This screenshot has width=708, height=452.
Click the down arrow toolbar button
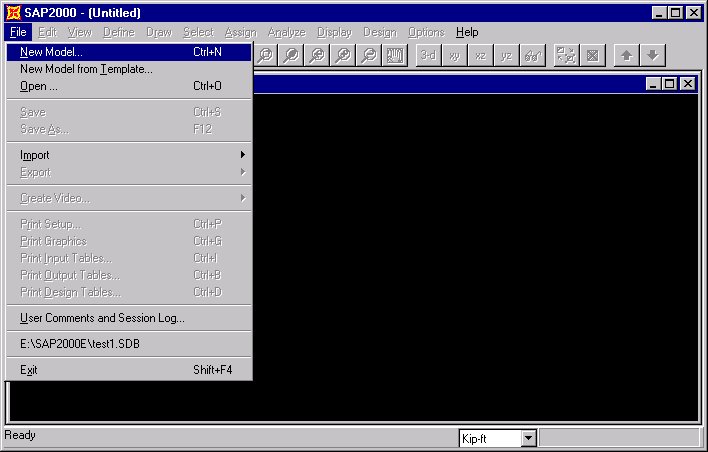(652, 55)
